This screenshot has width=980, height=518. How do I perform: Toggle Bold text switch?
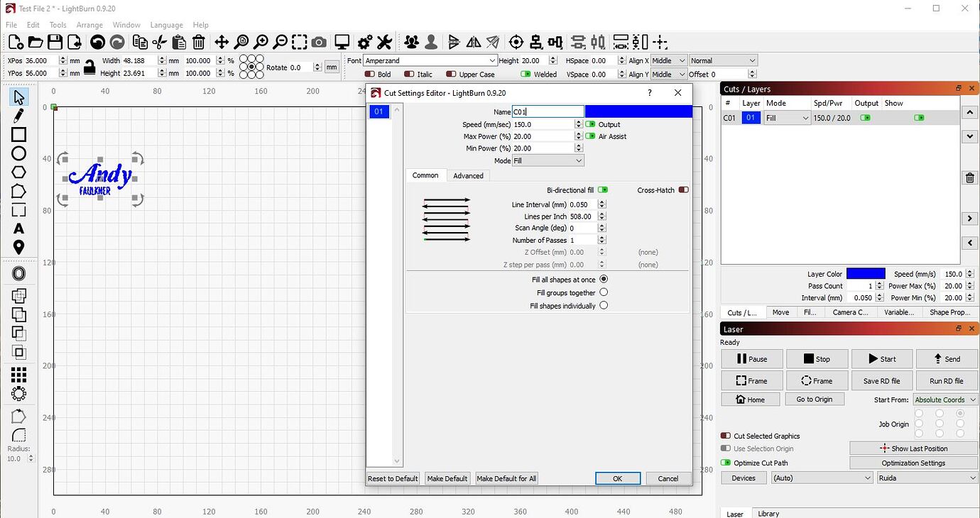pos(369,74)
